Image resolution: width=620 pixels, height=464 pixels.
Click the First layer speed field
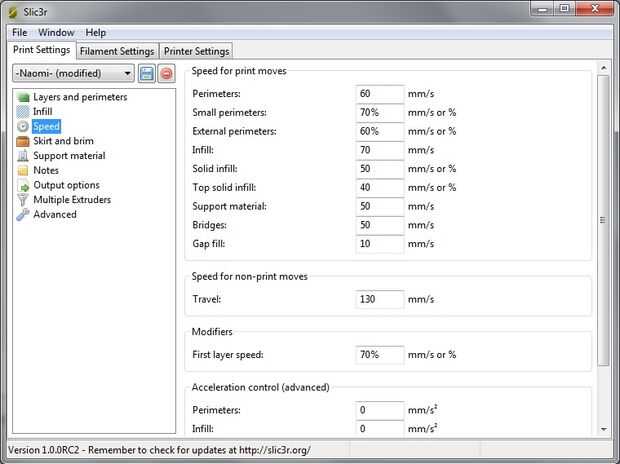click(x=380, y=354)
